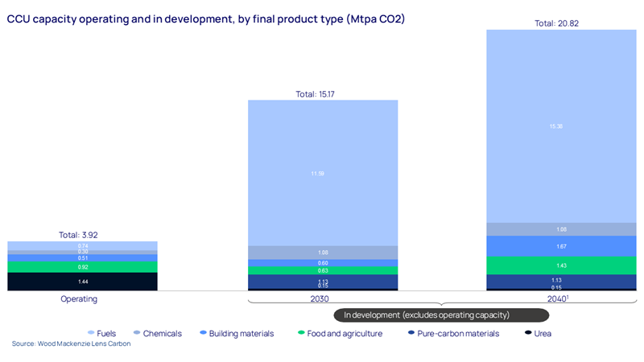
Task: Click the 1.44 Urea segment in Operating bar
Action: pyautogui.click(x=82, y=281)
